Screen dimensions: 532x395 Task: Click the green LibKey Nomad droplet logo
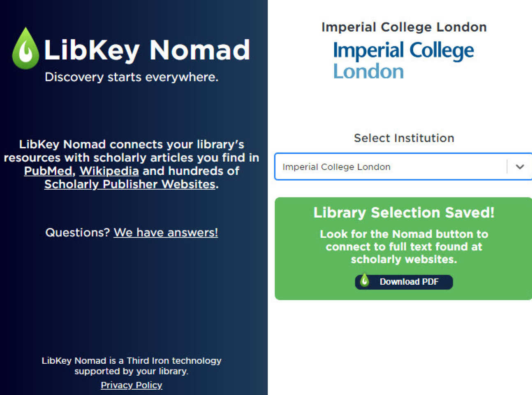pos(25,49)
